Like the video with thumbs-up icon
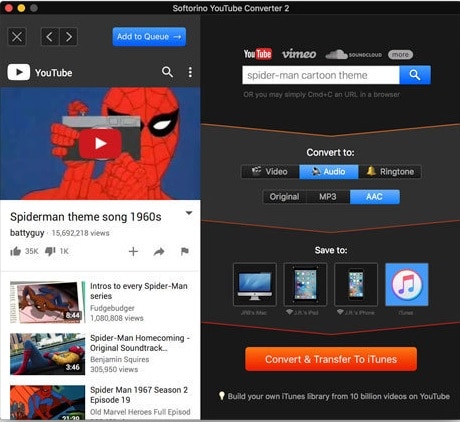 pyautogui.click(x=15, y=251)
